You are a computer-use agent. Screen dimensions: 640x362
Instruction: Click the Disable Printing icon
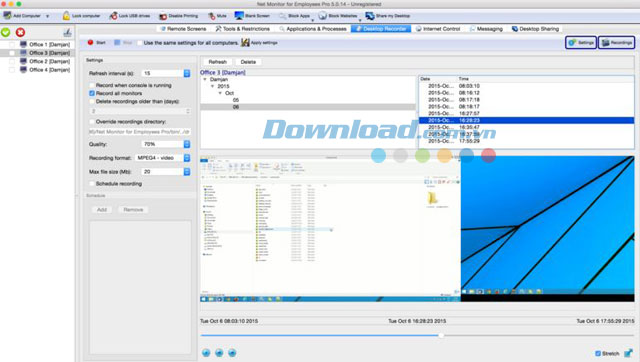click(163, 16)
